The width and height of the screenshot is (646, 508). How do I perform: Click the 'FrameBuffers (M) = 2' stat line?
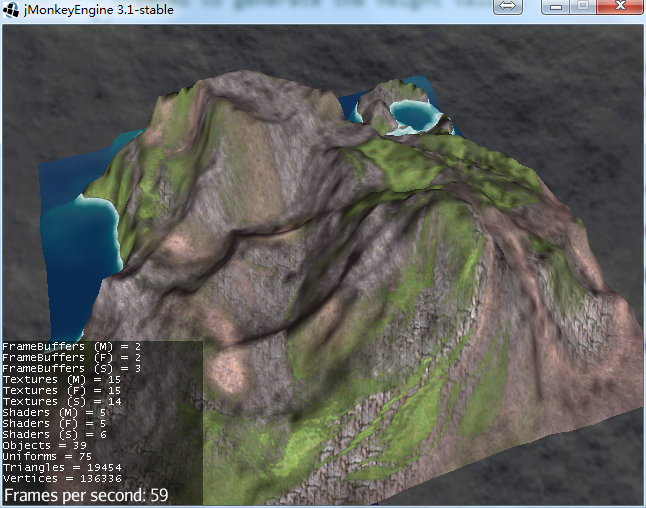click(x=72, y=346)
